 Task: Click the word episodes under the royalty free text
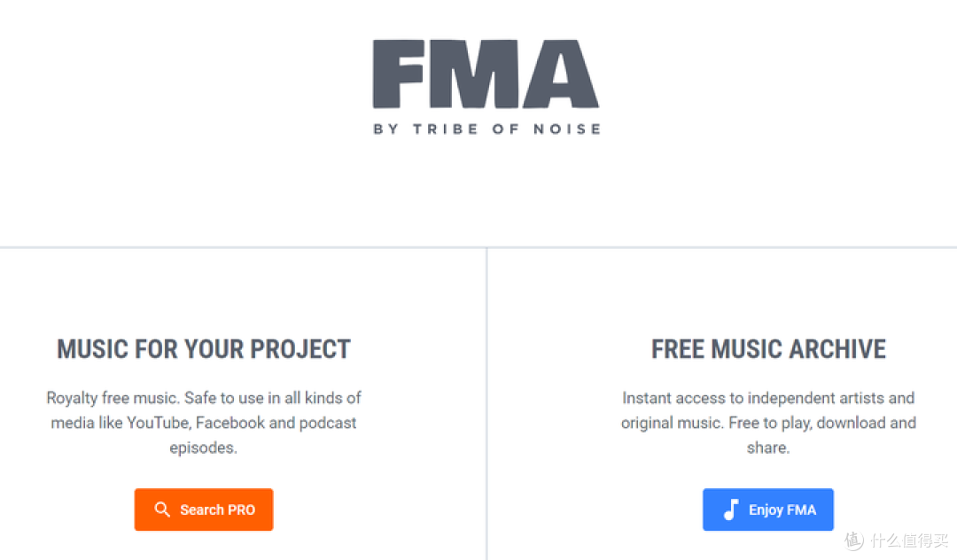click(203, 447)
